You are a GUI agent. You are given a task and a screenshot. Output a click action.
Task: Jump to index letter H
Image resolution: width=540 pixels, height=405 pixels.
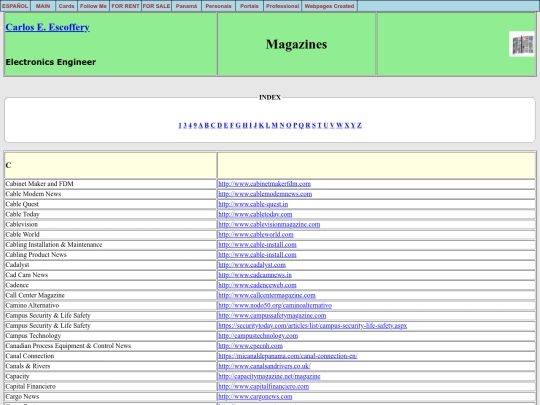pyautogui.click(x=245, y=125)
